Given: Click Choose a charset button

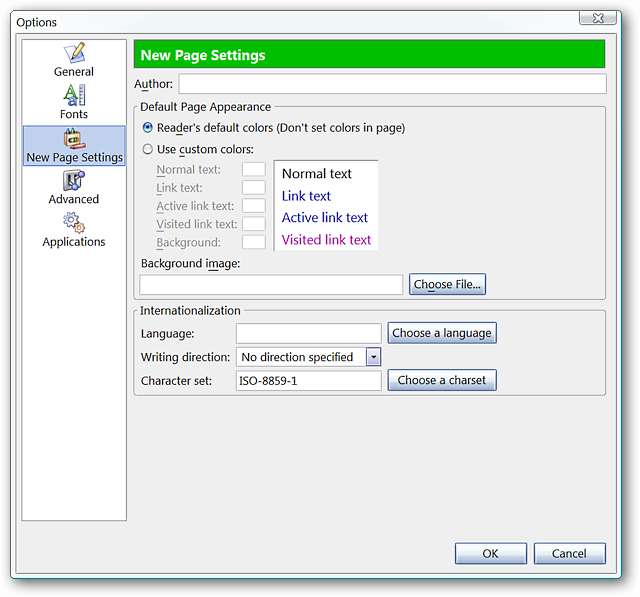Looking at the screenshot, I should [x=442, y=381].
